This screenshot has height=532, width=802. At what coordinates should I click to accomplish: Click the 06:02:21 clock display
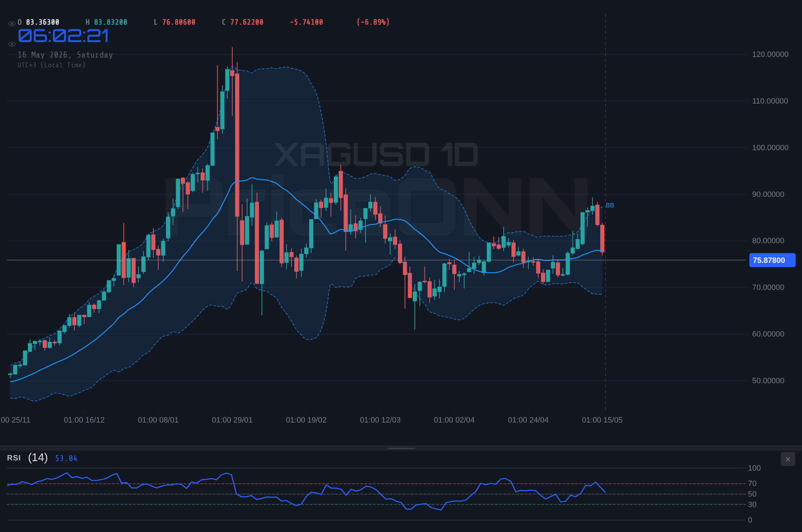pos(64,36)
